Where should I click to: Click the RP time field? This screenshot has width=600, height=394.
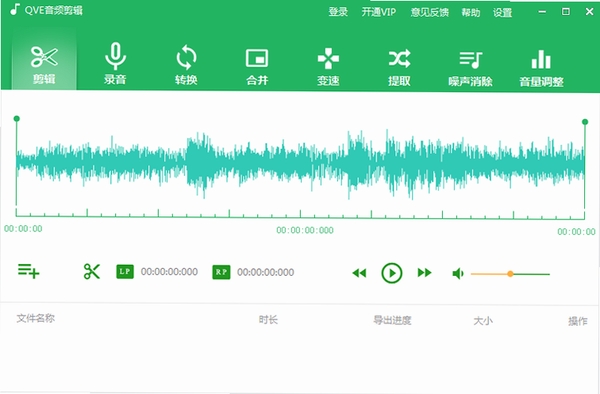click(266, 272)
